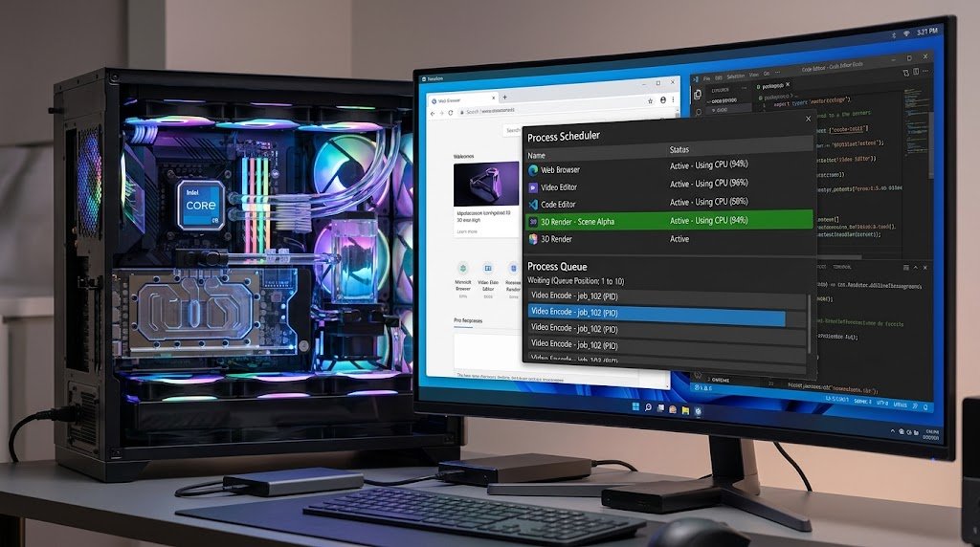Click the plain 3D Render process icon
The image size is (980, 547).
coord(533,238)
